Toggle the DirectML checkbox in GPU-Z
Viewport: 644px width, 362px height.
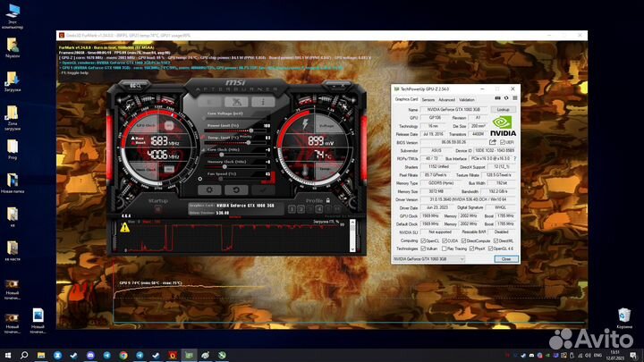point(496,241)
